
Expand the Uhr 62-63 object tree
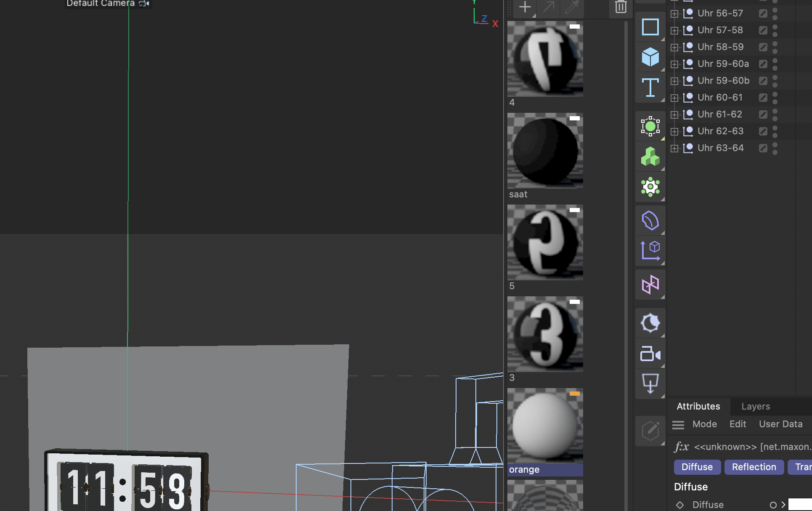click(x=674, y=132)
